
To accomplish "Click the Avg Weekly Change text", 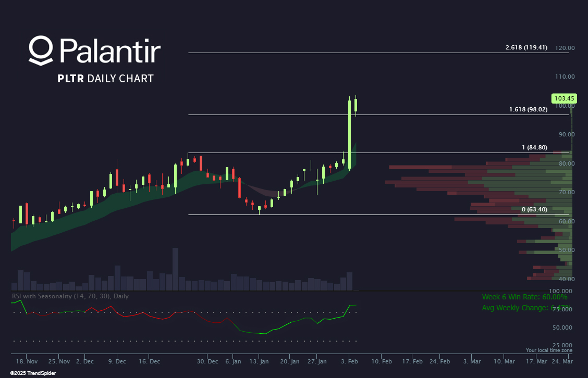I will pos(526,308).
